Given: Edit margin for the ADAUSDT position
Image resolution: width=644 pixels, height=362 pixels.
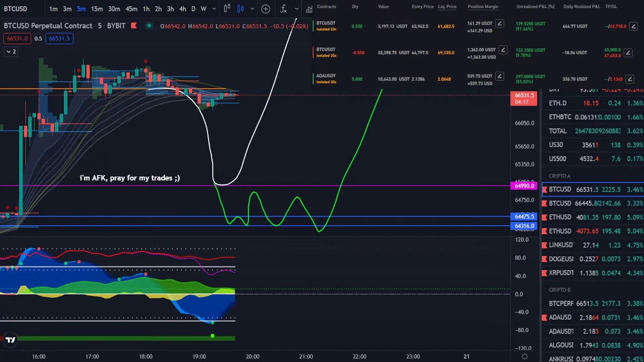Looking at the screenshot, I should [x=499, y=76].
